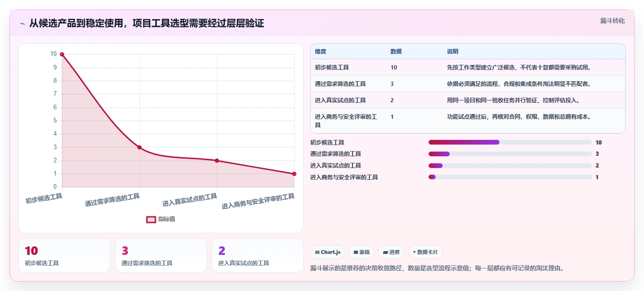Select the Chart.js tag chip
Screen dimensions: 644x291
point(328,252)
